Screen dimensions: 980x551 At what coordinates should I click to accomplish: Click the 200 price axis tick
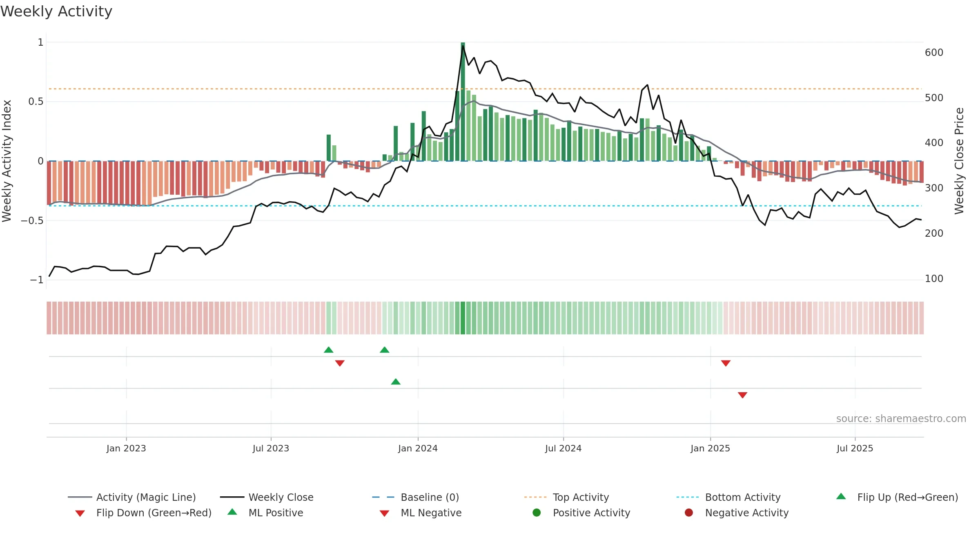tap(934, 233)
